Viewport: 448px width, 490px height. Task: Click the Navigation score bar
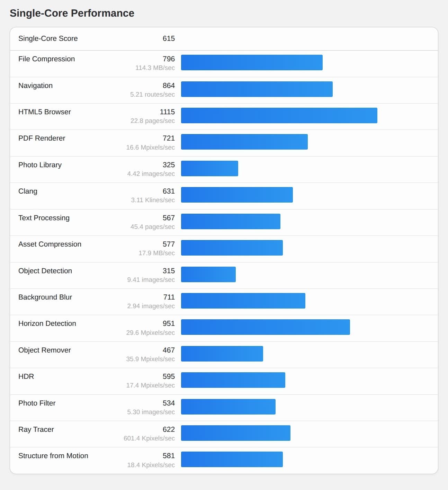click(257, 89)
